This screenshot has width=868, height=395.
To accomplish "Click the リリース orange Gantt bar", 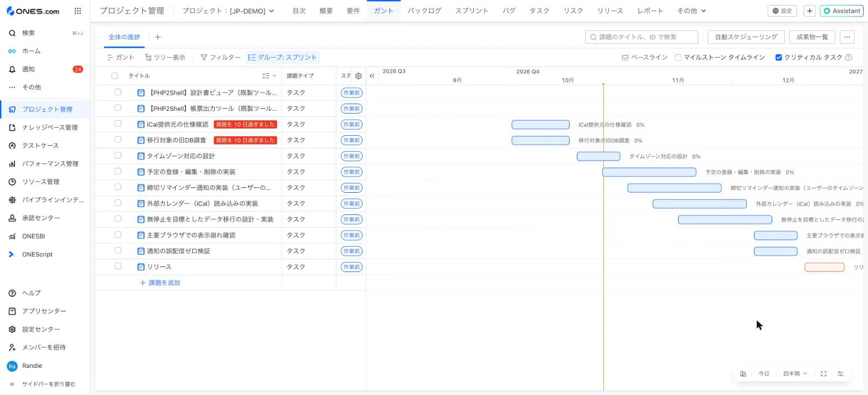I will pos(824,267).
